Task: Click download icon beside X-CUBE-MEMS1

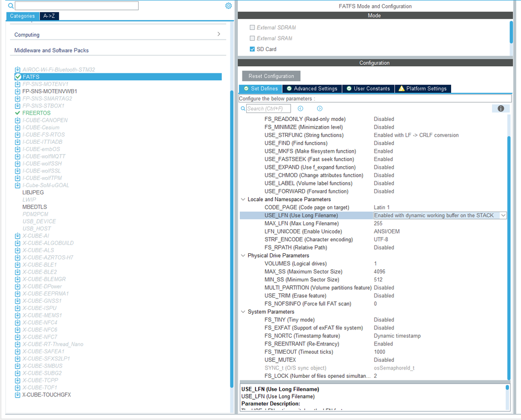Action: point(18,315)
